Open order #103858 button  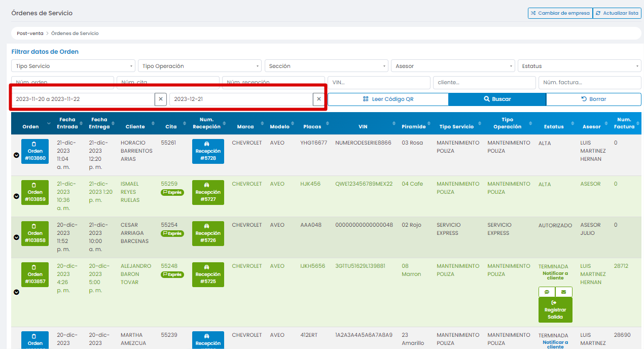pos(35,233)
